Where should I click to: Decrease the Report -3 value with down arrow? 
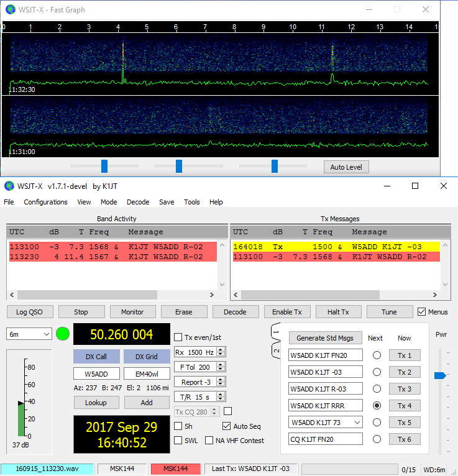pos(221,385)
